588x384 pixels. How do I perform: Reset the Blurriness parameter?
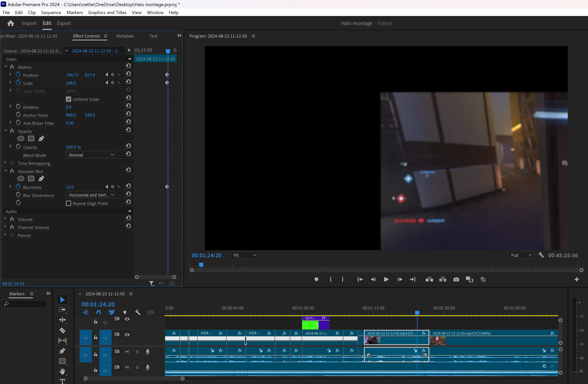[x=128, y=186]
